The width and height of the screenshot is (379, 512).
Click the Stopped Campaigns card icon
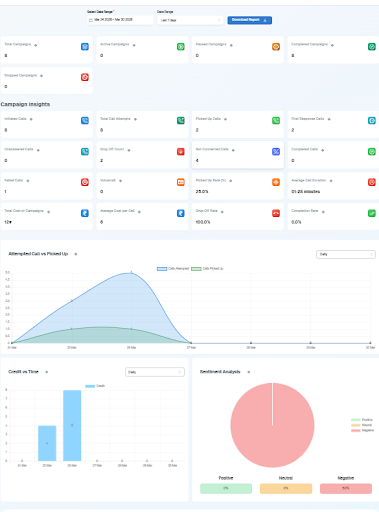tap(85, 77)
